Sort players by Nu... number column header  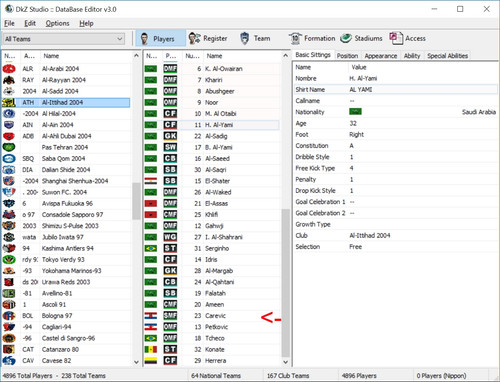click(x=193, y=56)
